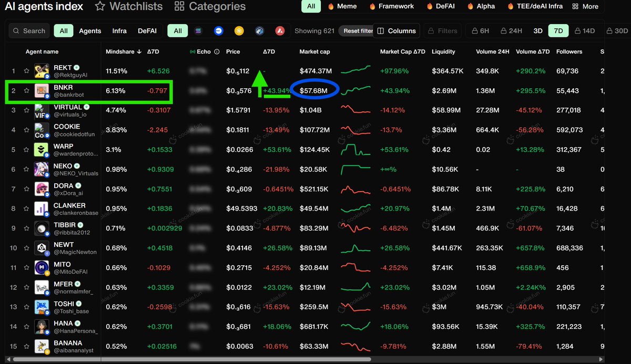This screenshot has height=364, width=631.
Task: Open the CLANKER market cap sparkline chart
Action: (355, 209)
